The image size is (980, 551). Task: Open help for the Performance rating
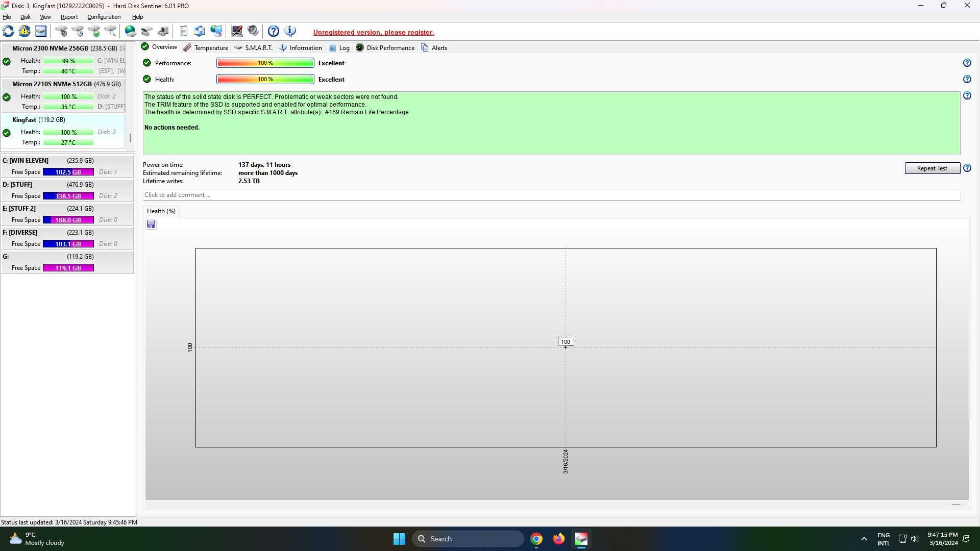967,63
